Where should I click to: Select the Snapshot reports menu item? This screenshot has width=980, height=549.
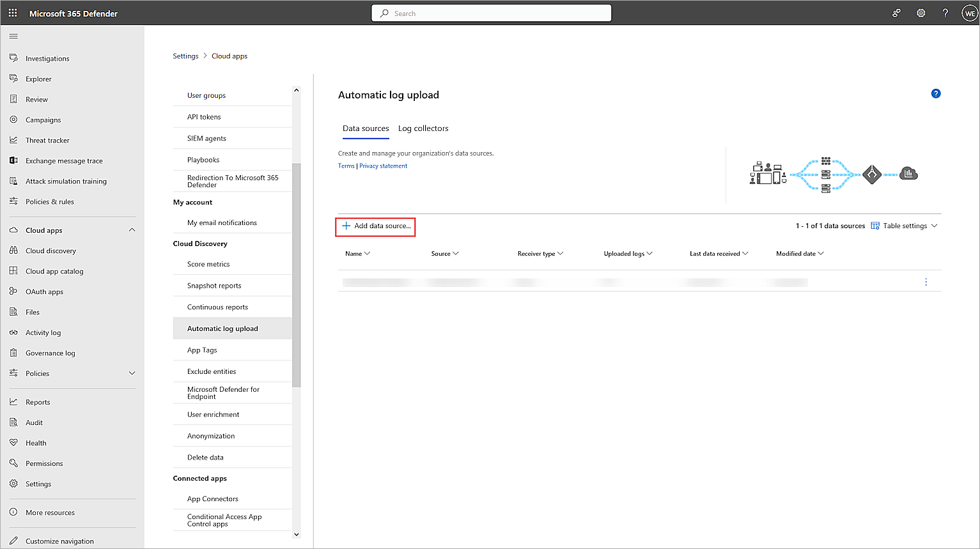coord(214,285)
